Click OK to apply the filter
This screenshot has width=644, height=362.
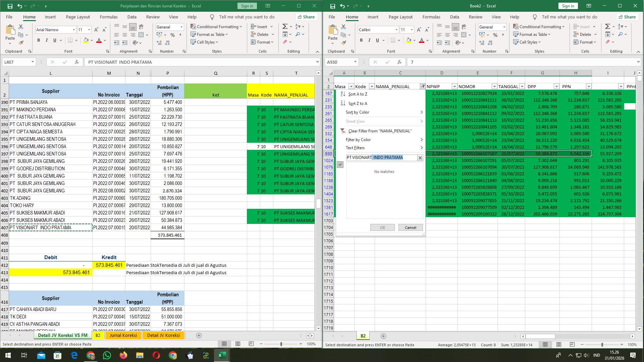[x=382, y=227]
